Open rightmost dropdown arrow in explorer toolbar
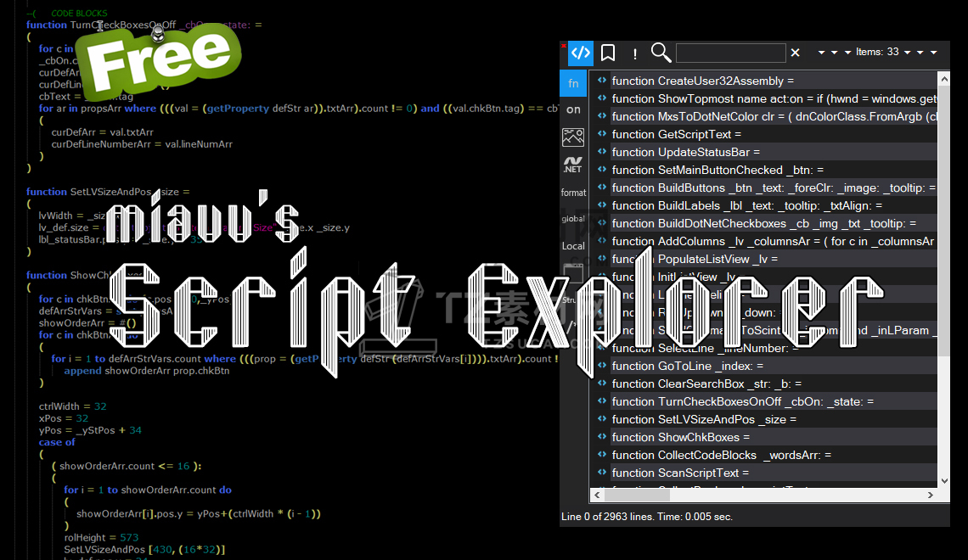 [933, 53]
